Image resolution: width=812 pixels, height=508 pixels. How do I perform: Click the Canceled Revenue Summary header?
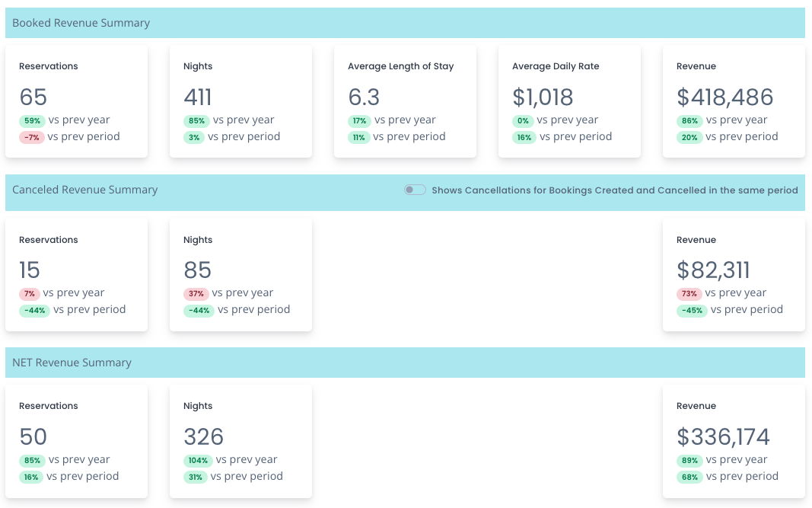85,190
